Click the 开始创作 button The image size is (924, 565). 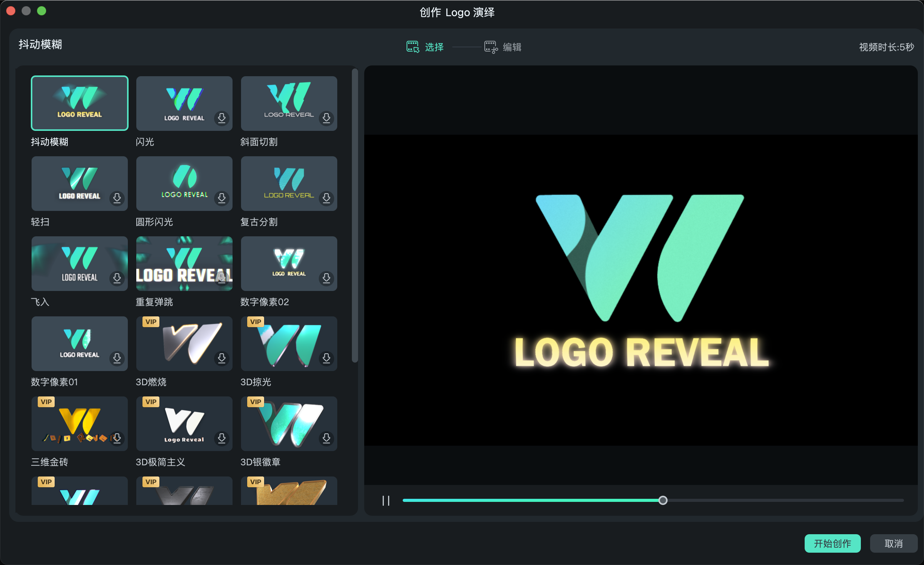point(832,543)
